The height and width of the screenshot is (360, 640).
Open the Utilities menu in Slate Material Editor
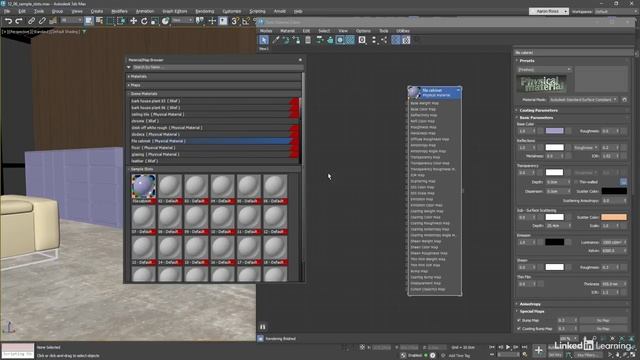[403, 31]
